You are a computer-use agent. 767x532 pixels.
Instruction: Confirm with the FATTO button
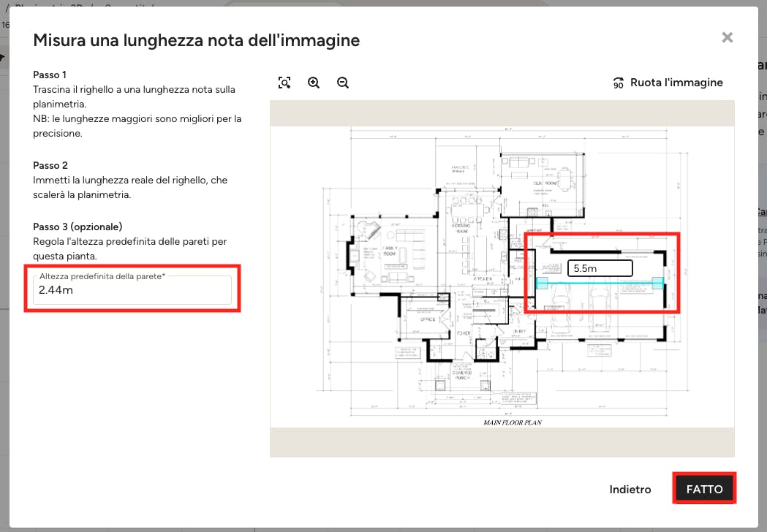[704, 490]
